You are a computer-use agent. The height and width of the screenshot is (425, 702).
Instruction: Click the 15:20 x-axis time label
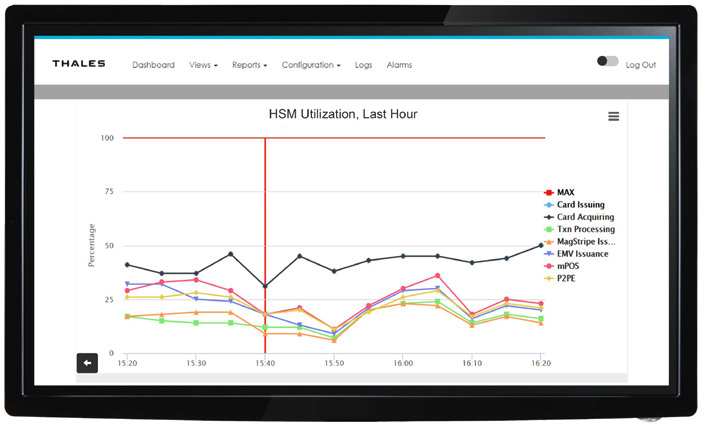coord(127,363)
